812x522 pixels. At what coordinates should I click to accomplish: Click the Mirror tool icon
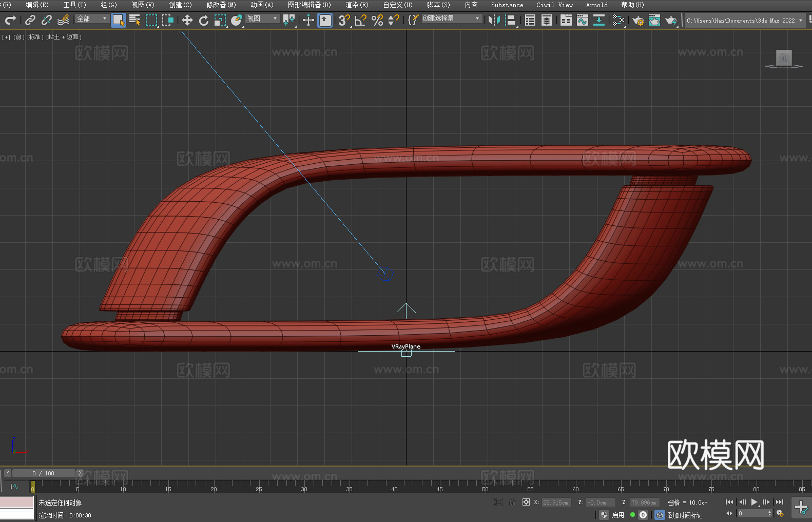click(494, 20)
